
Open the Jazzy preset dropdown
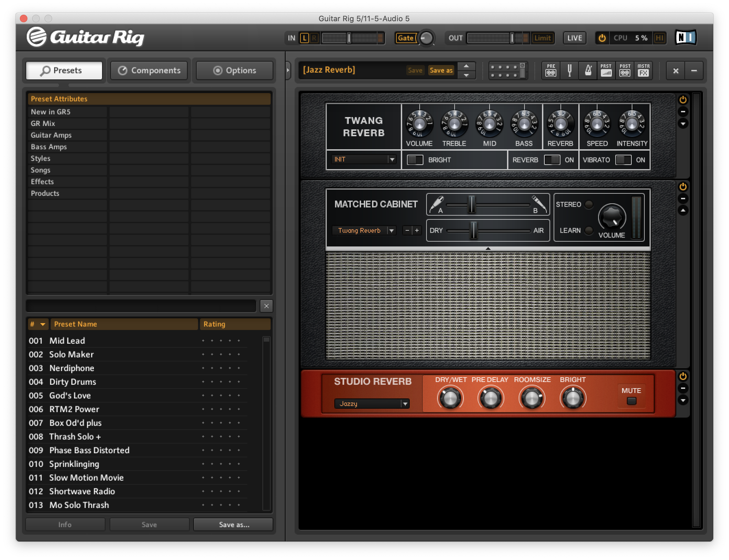point(372,404)
